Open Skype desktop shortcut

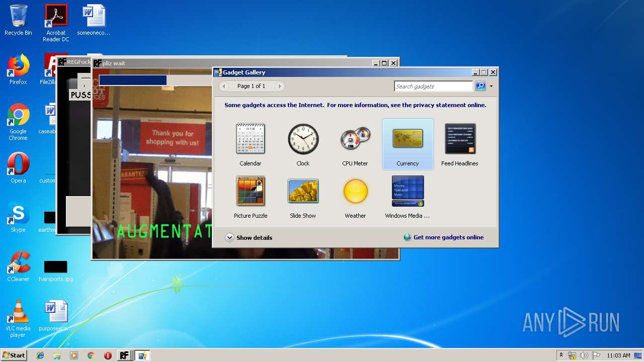(18, 217)
